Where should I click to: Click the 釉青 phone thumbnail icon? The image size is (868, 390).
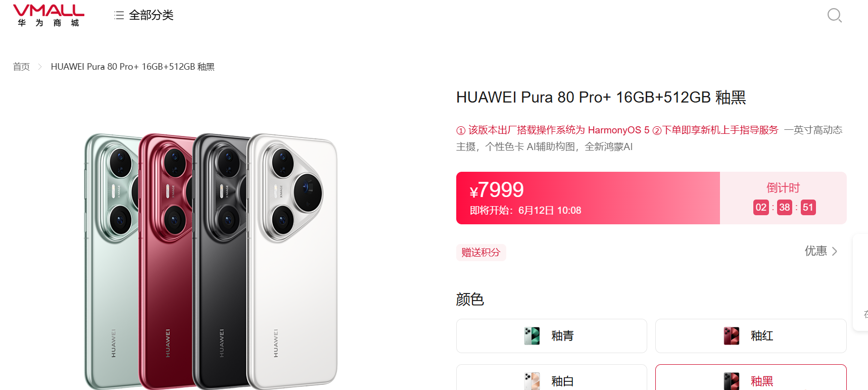pyautogui.click(x=532, y=336)
